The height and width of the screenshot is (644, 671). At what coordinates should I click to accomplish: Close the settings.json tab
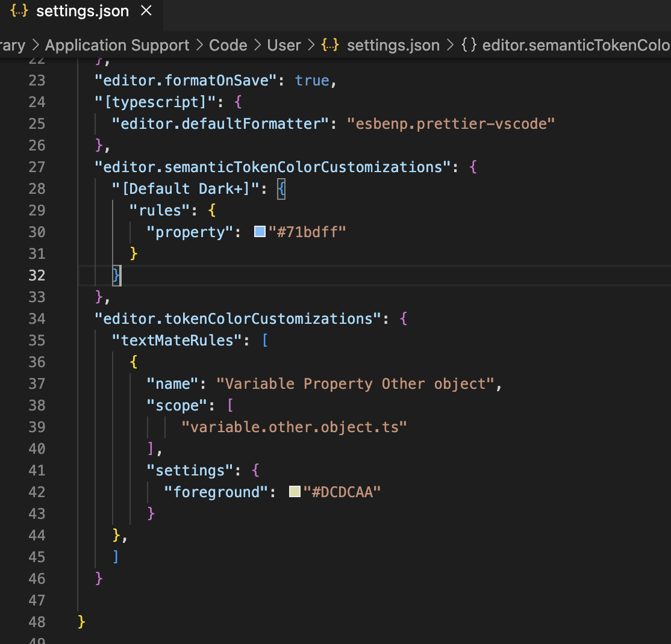148,10
